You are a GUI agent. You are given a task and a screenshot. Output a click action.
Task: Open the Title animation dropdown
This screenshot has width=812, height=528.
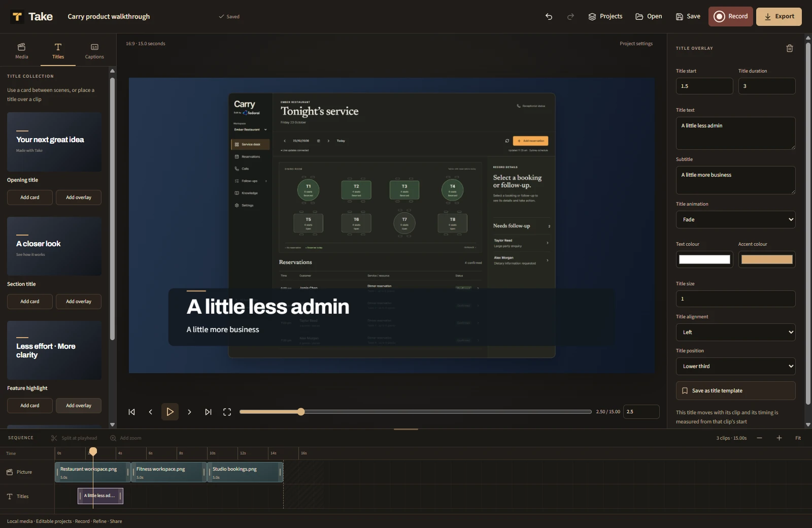pyautogui.click(x=735, y=219)
